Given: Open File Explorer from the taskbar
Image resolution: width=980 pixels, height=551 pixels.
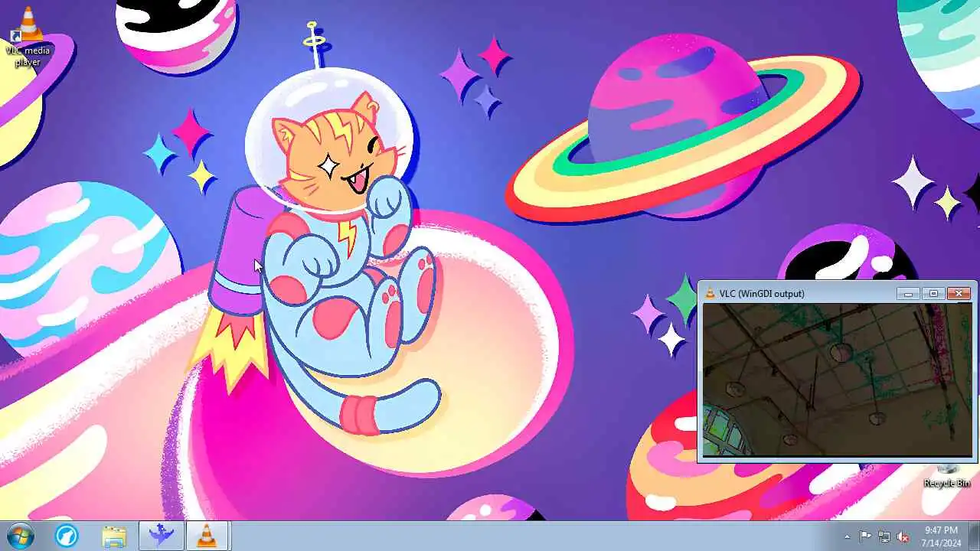Looking at the screenshot, I should (x=114, y=536).
